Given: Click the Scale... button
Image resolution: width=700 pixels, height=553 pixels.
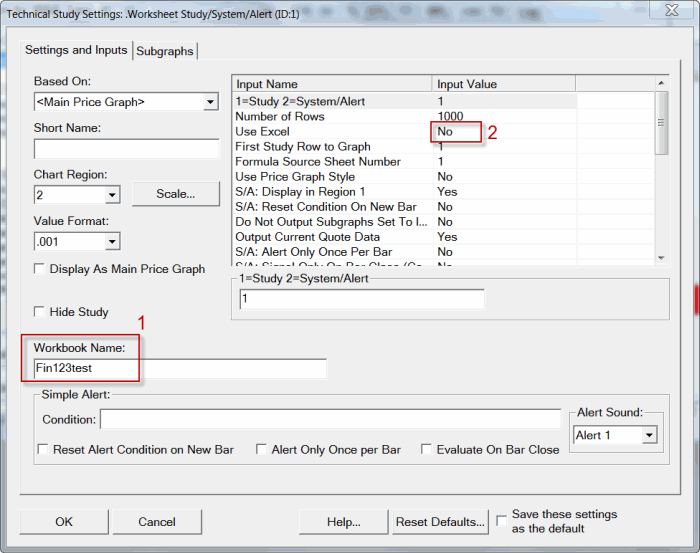Looking at the screenshot, I should pyautogui.click(x=175, y=194).
